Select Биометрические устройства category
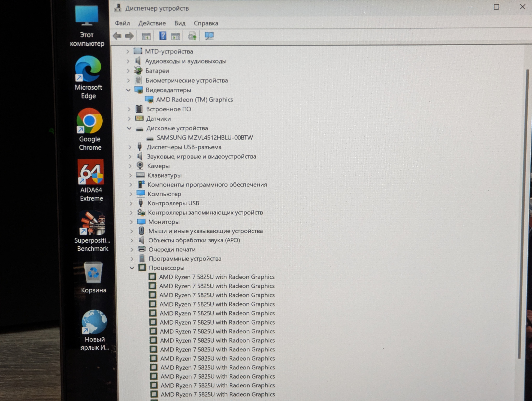This screenshot has width=532, height=401. 186,80
